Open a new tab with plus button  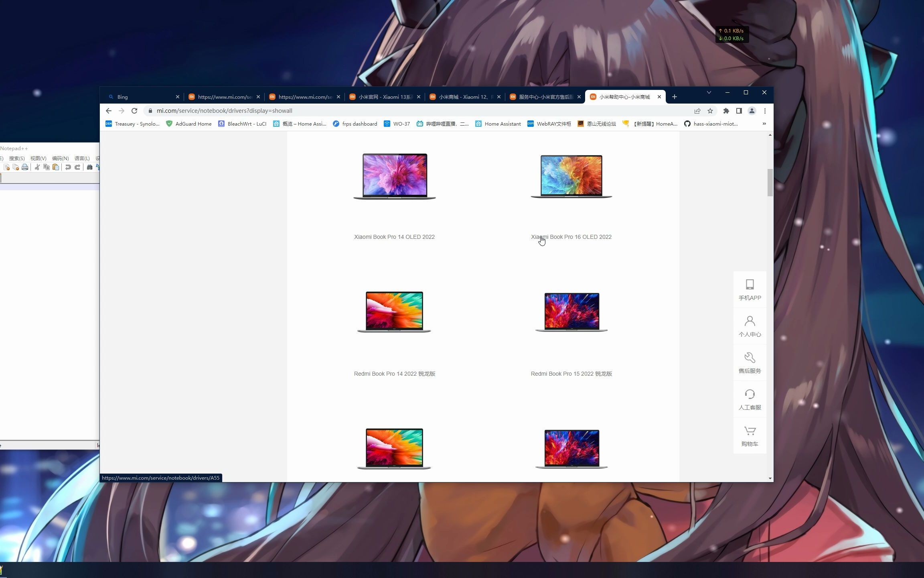coord(675,97)
